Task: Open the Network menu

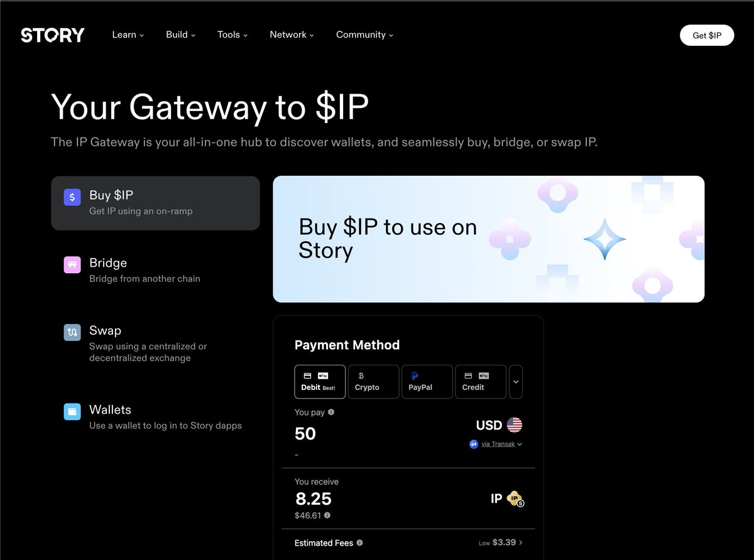Action: [x=292, y=35]
